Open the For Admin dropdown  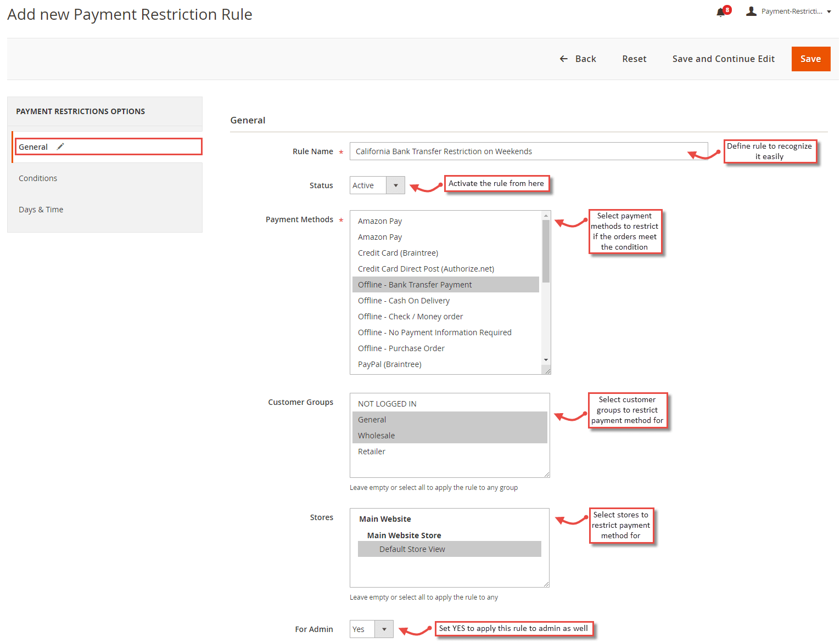pos(385,629)
